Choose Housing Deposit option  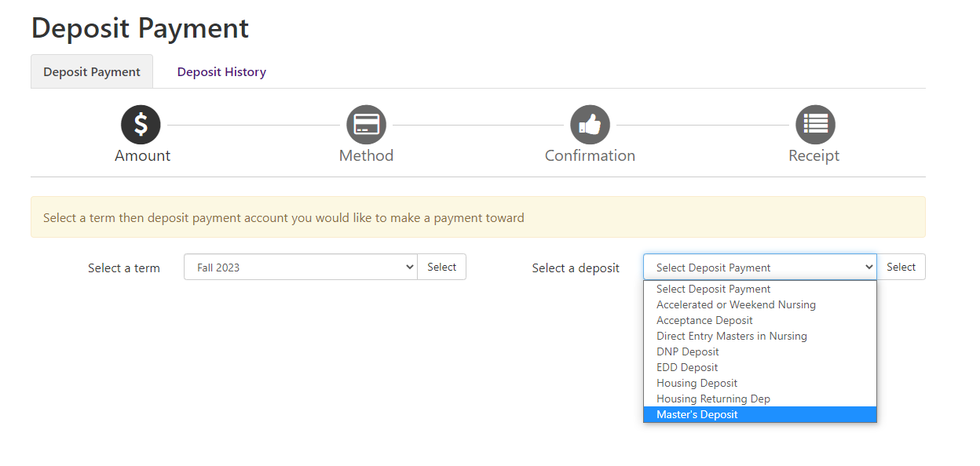(760, 383)
